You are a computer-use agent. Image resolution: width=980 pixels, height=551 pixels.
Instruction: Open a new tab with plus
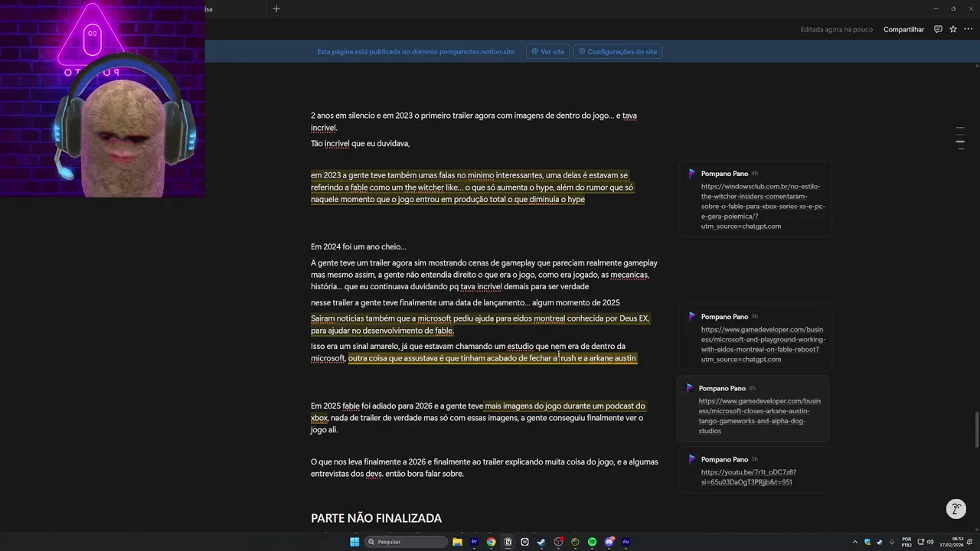coord(276,8)
